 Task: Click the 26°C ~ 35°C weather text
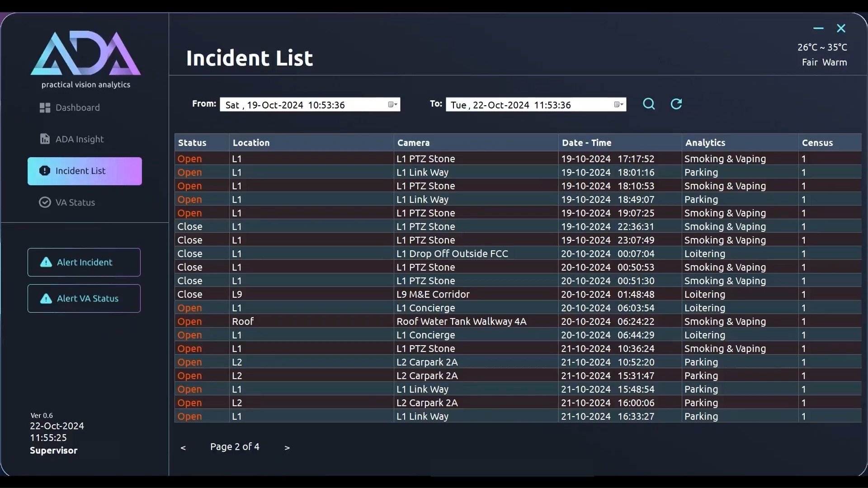pyautogui.click(x=822, y=47)
